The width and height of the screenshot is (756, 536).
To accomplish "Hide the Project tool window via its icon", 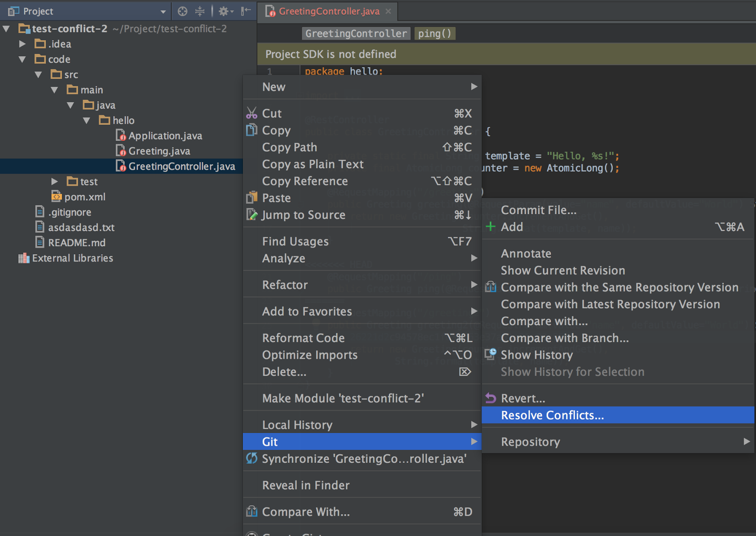I will [x=246, y=11].
